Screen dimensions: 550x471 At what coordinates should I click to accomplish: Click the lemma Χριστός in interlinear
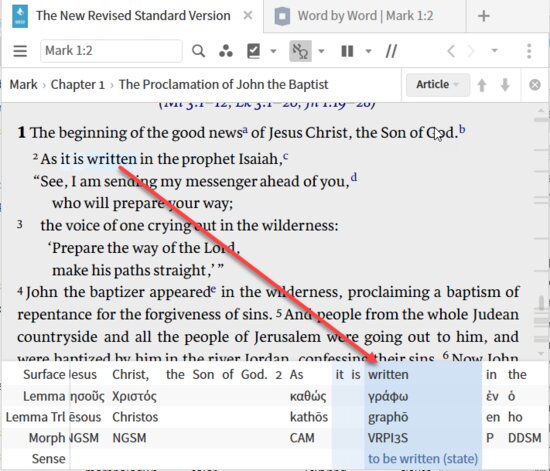point(134,397)
